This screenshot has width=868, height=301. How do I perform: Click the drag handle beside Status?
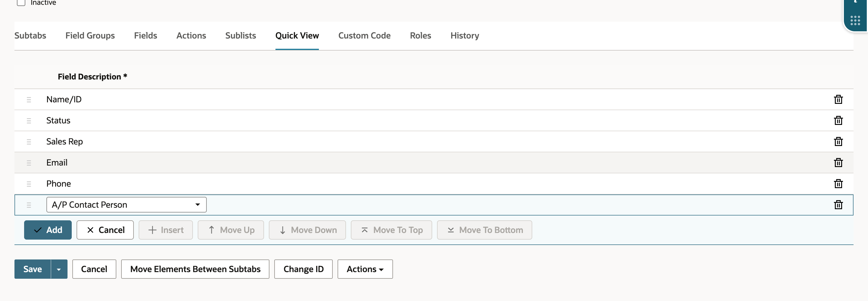coord(29,120)
